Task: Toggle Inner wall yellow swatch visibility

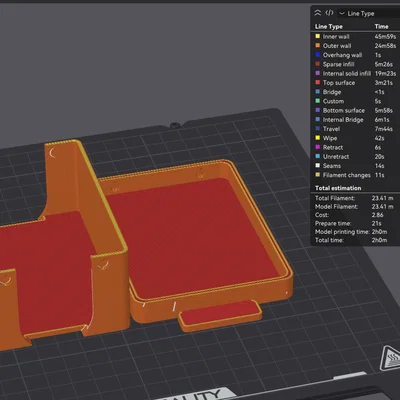Action: [x=318, y=36]
